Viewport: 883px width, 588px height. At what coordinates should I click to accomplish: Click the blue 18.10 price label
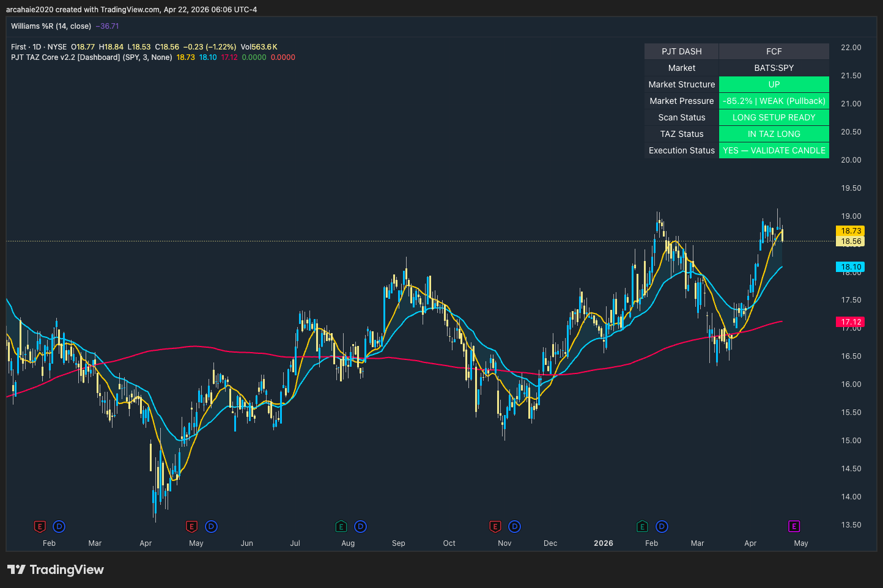(x=851, y=266)
